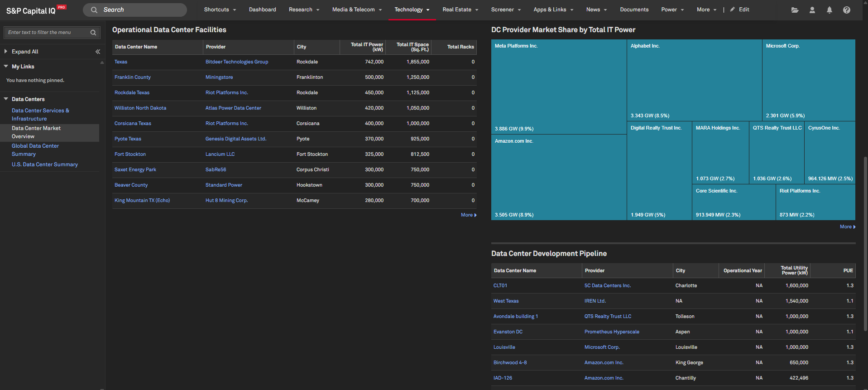Open the Prometheus Hyperscale link
Viewport: 868px width, 390px height.
(612, 332)
